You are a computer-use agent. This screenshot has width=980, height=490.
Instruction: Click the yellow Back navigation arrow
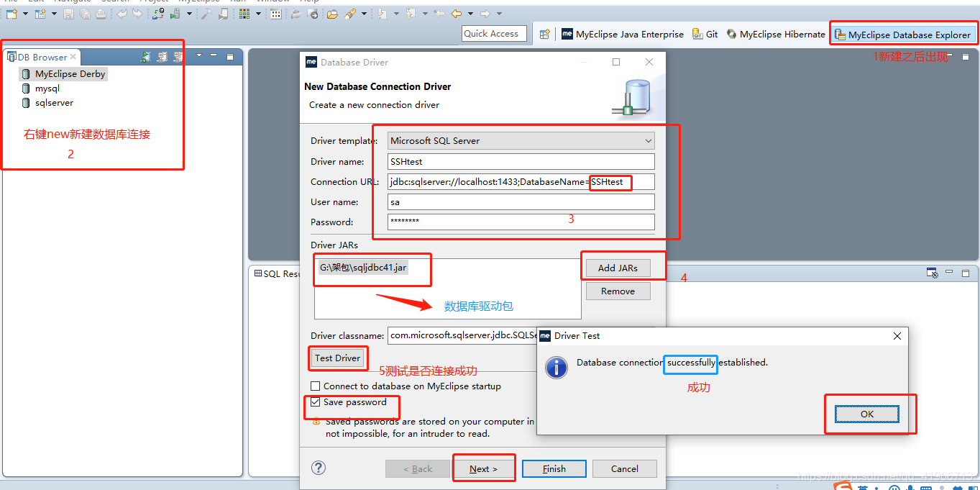457,14
